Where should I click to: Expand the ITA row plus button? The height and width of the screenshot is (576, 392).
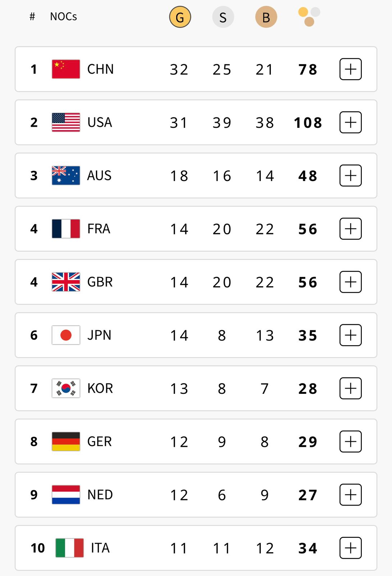coord(351,548)
